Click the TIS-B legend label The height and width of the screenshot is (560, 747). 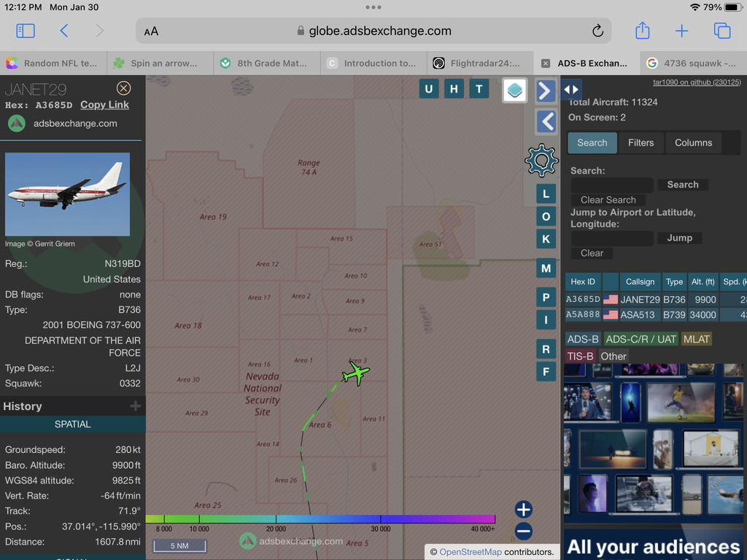tap(580, 356)
